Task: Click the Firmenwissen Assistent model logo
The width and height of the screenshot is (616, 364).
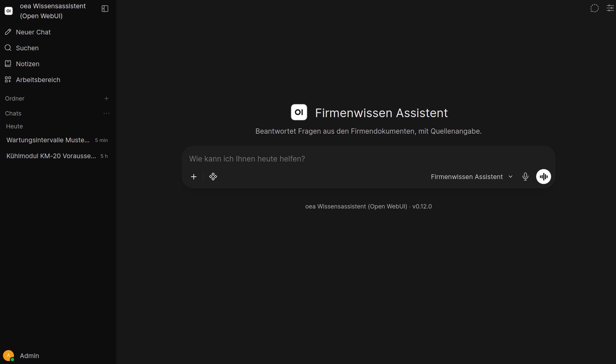Action: pos(299,112)
